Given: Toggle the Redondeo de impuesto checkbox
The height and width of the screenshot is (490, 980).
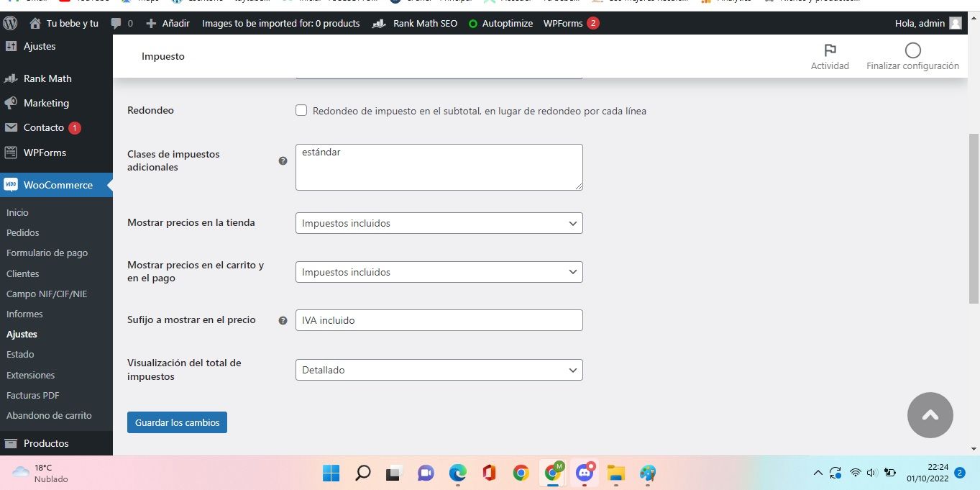Looking at the screenshot, I should point(301,110).
